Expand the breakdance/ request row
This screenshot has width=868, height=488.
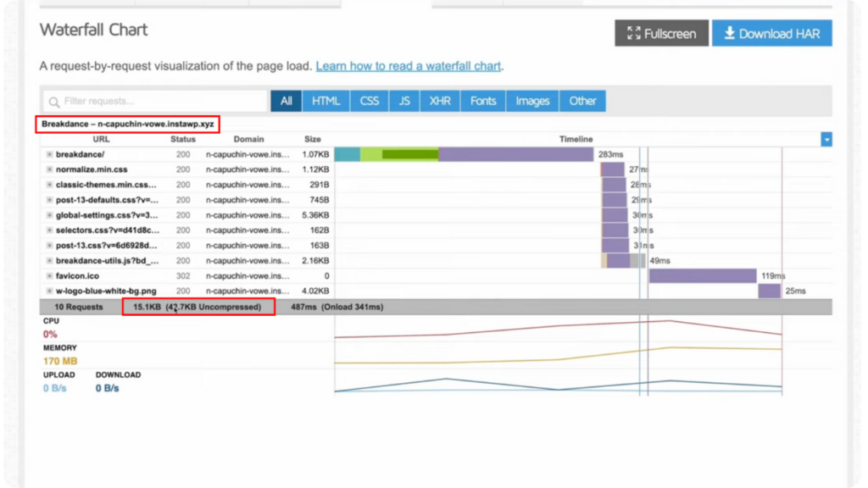(49, 154)
